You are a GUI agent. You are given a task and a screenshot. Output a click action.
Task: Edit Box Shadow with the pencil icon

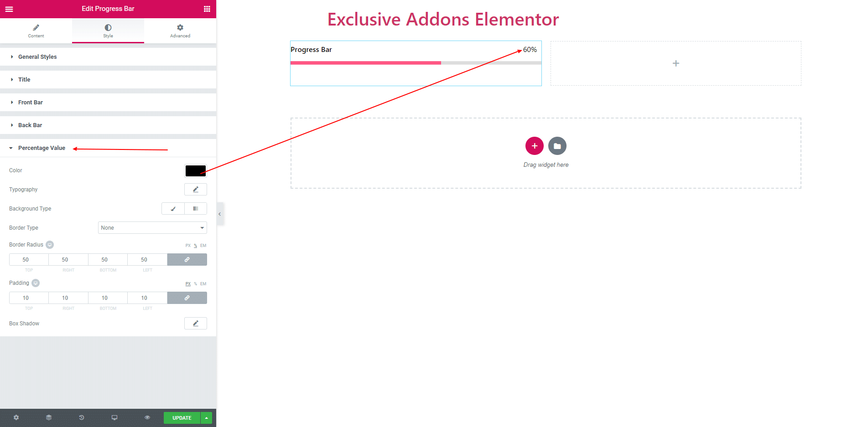click(196, 323)
